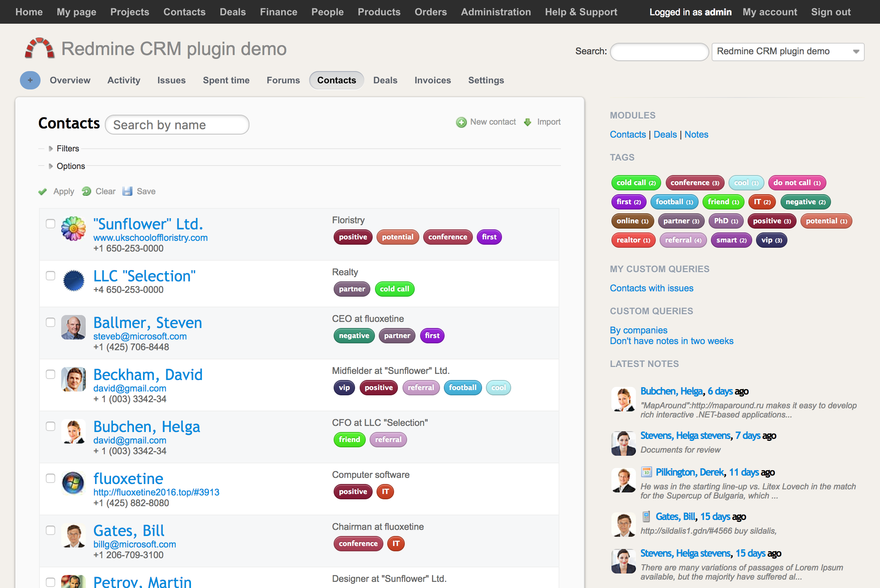Open Beckham, David contact page
This screenshot has width=880, height=588.
[x=148, y=375]
